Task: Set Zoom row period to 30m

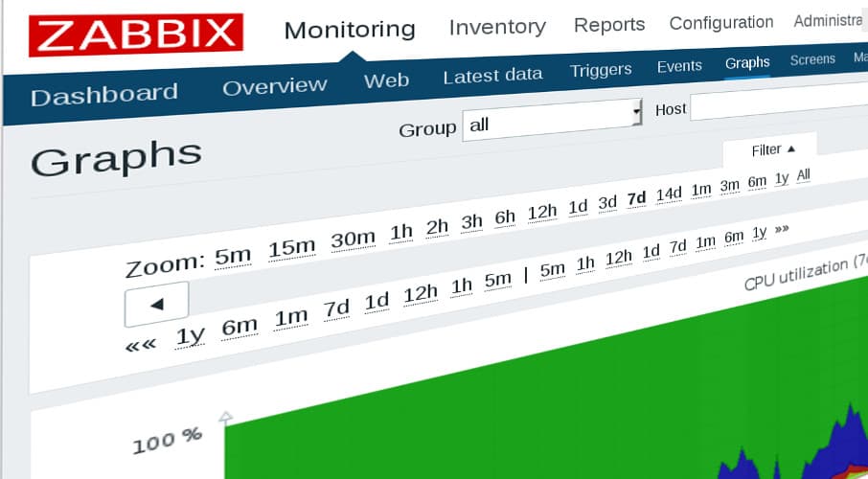Action: 354,239
